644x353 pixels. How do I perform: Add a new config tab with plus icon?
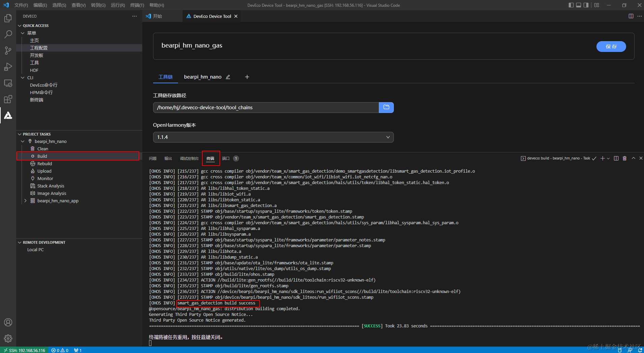(247, 77)
